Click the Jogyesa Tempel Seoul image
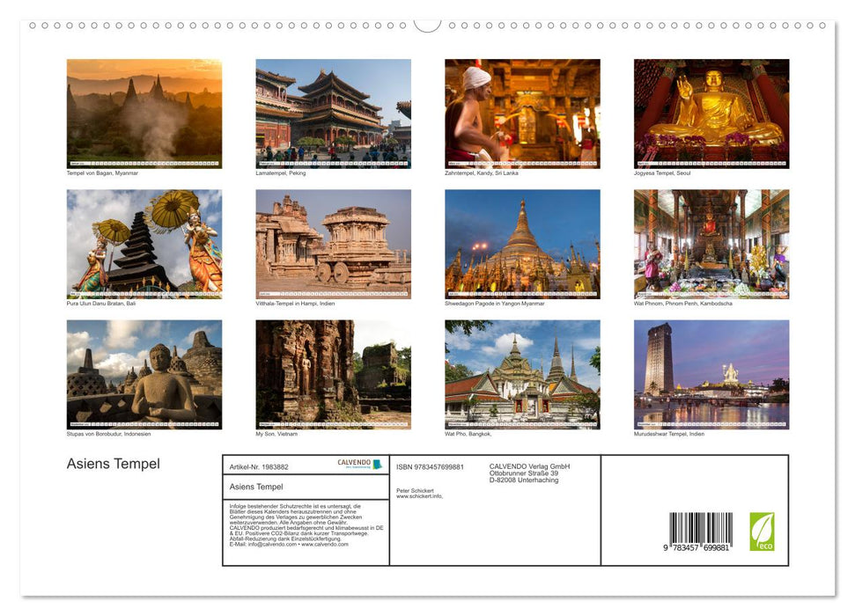 tap(711, 114)
